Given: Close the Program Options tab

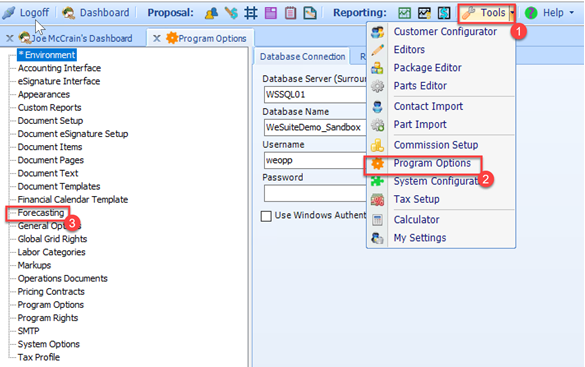Looking at the screenshot, I should pos(157,38).
